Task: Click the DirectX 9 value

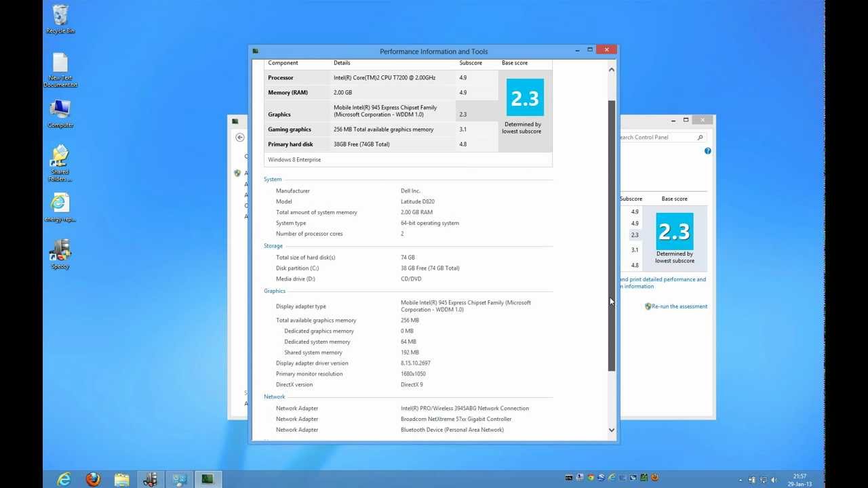Action: coord(412,385)
